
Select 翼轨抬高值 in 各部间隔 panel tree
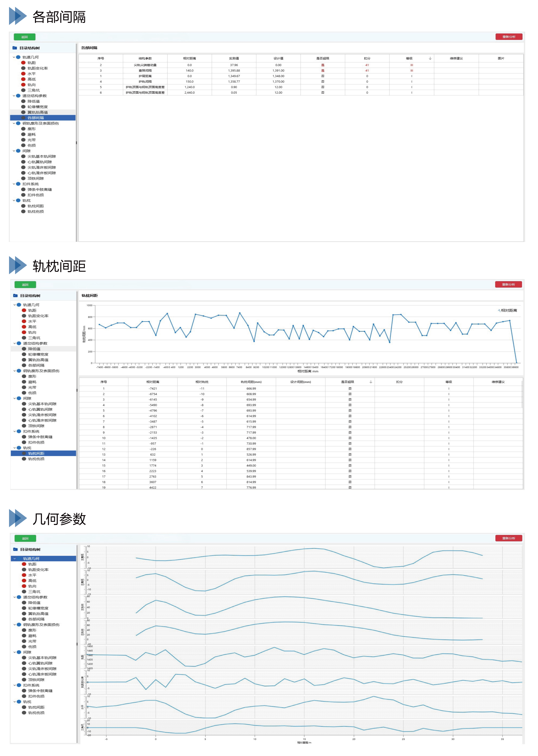(x=37, y=112)
